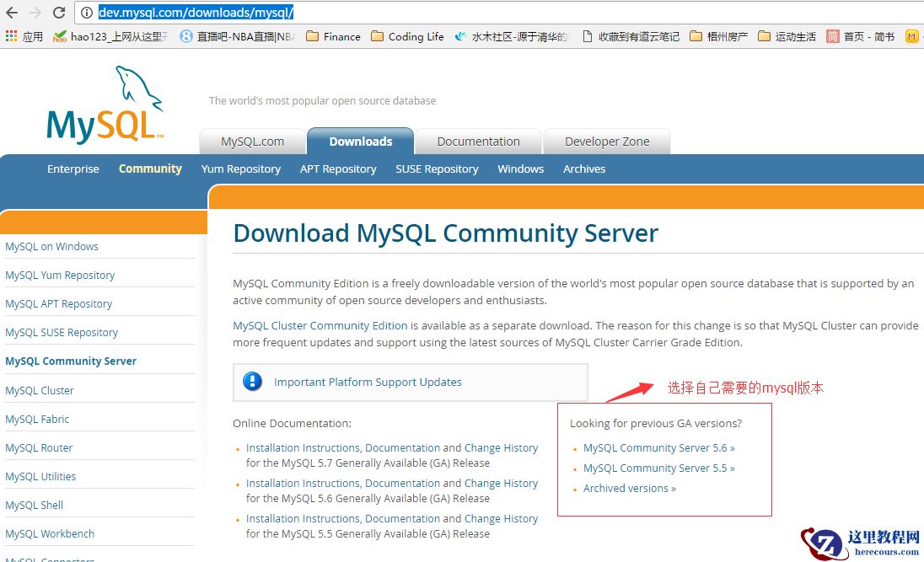Screen dimensions: 924x562
Task: Open SUSE Repository in the sub-navigation
Action: pyautogui.click(x=437, y=169)
